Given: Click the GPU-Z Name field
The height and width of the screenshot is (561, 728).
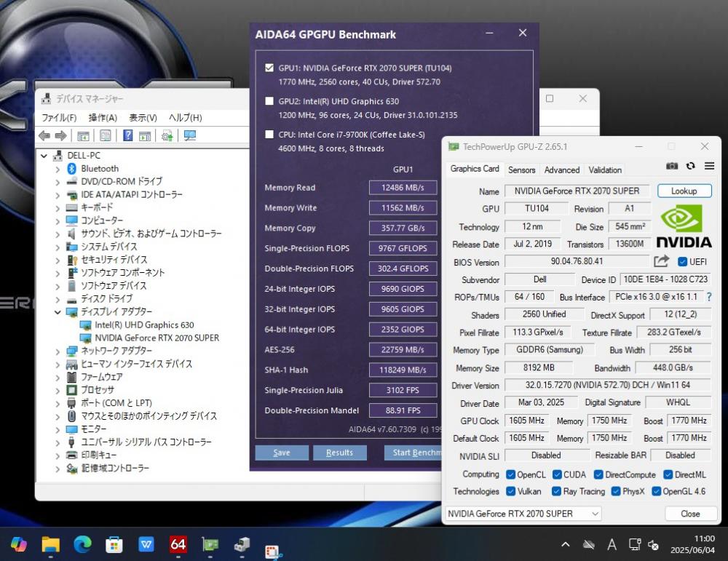Looking at the screenshot, I should [577, 191].
